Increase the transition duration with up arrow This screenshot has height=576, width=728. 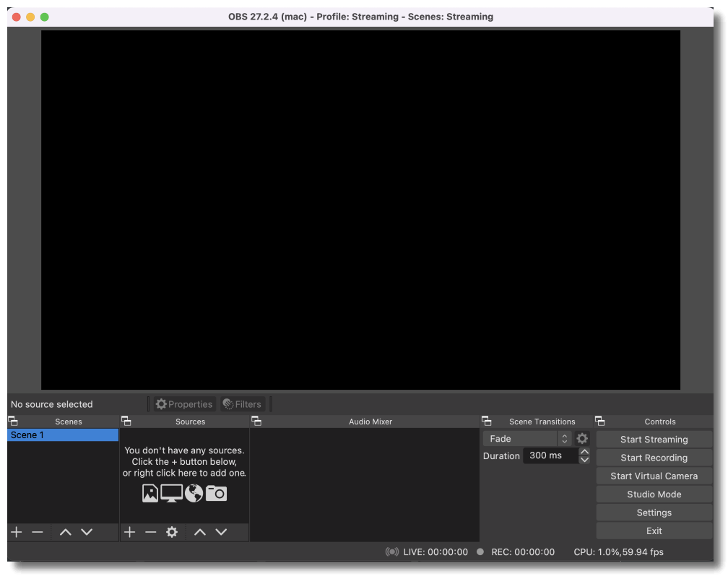584,452
